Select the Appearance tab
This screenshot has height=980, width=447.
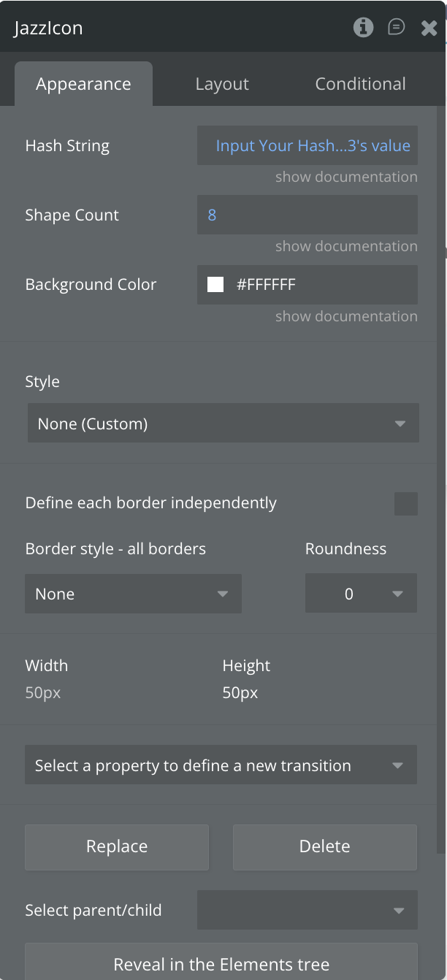(83, 84)
